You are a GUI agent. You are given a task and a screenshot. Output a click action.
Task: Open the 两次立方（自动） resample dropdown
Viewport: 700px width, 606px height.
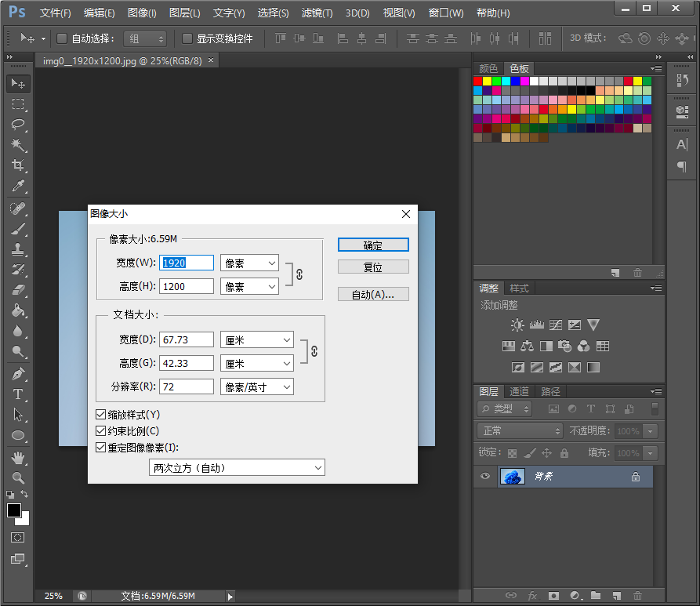coord(237,468)
